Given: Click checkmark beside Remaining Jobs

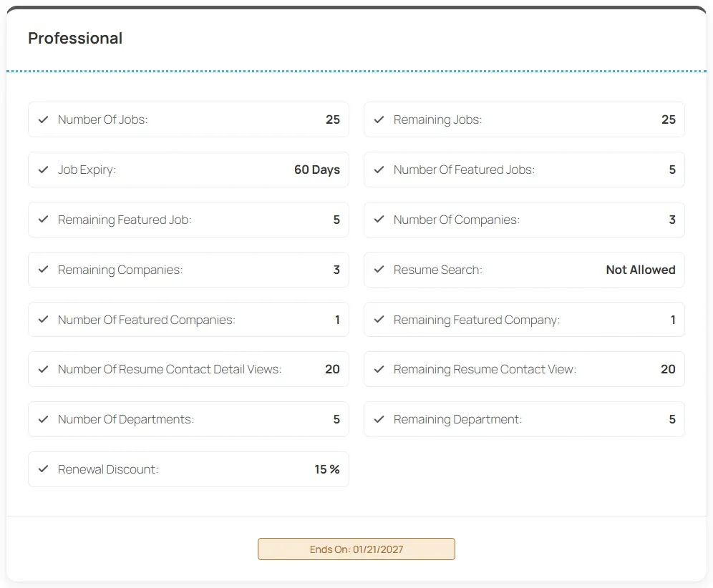Looking at the screenshot, I should point(379,119).
